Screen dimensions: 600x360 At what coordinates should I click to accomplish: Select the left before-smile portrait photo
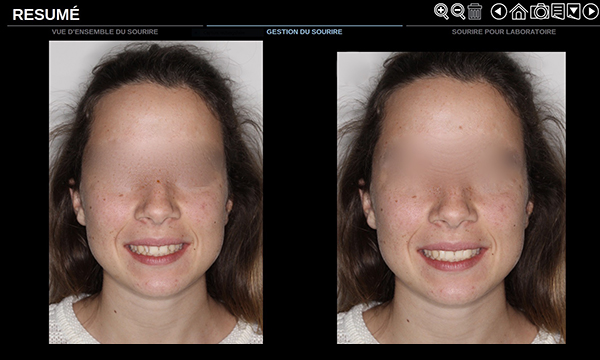[x=156, y=192]
